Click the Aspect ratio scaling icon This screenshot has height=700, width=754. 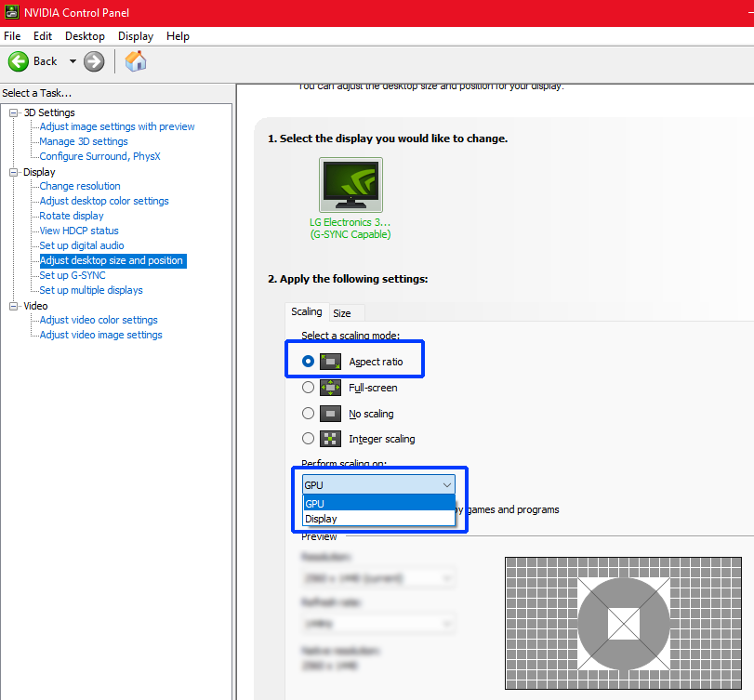330,361
